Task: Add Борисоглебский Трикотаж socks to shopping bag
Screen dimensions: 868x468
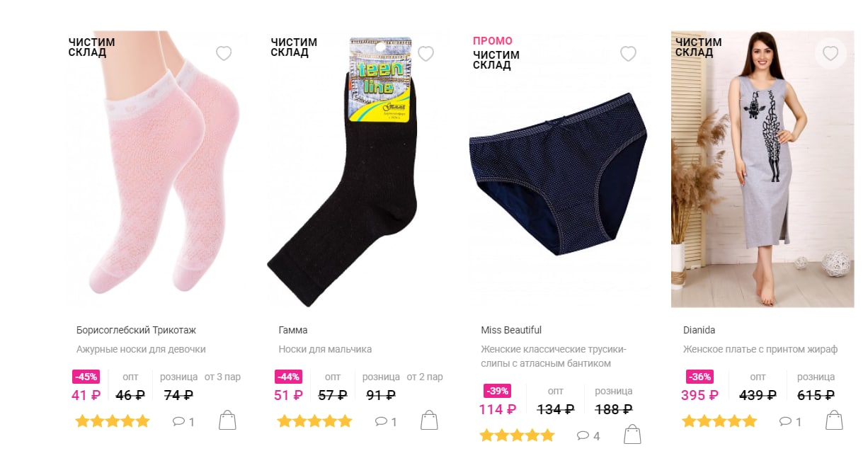Action: (x=227, y=421)
